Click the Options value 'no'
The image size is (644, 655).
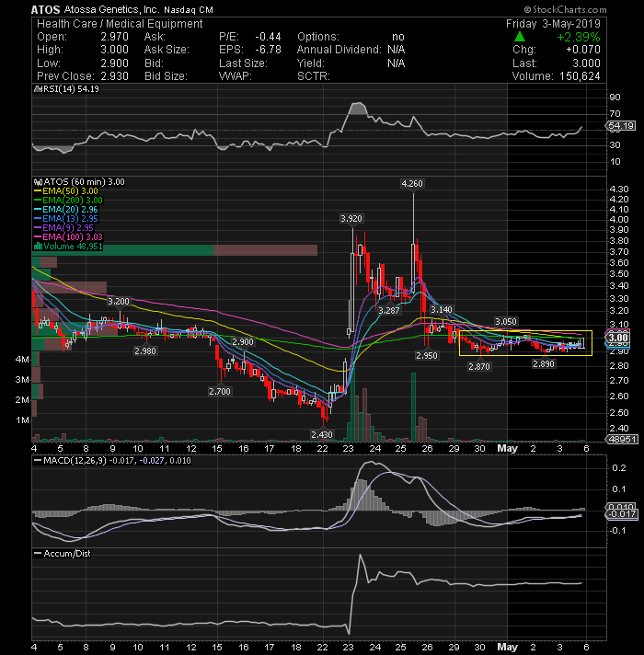click(398, 37)
